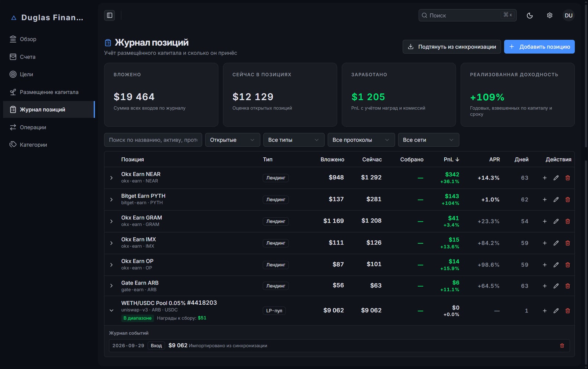Sort table by PnL column header
588x369 pixels.
point(451,160)
